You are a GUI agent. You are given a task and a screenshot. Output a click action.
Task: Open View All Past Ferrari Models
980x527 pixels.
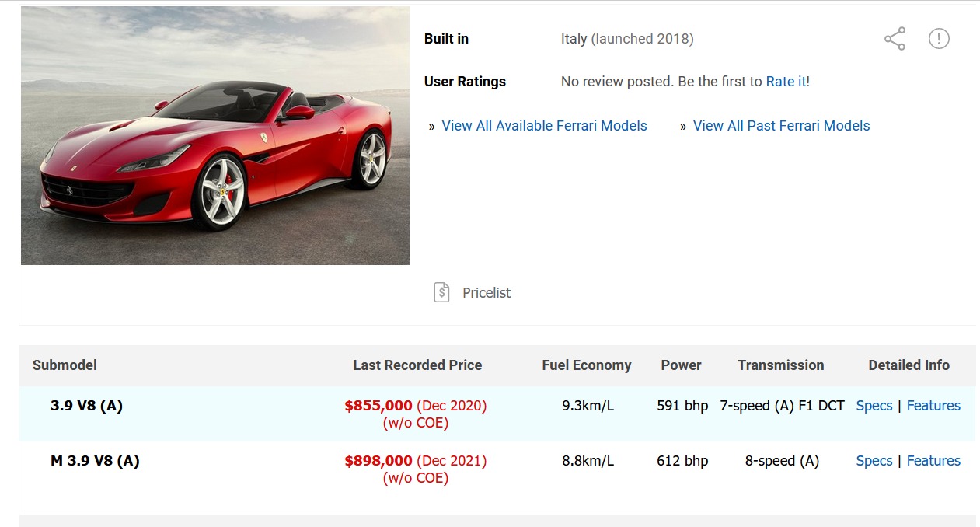pos(781,126)
